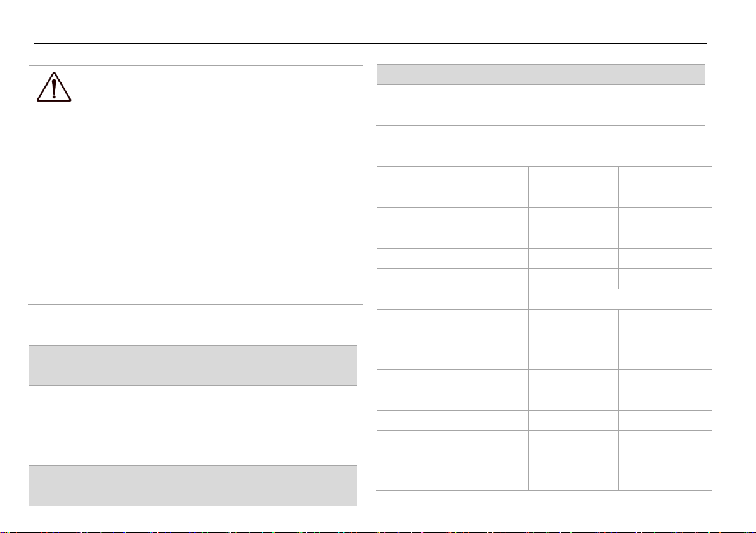Click the warning triangle exclamation icon
The image size is (756, 533).
[x=54, y=87]
